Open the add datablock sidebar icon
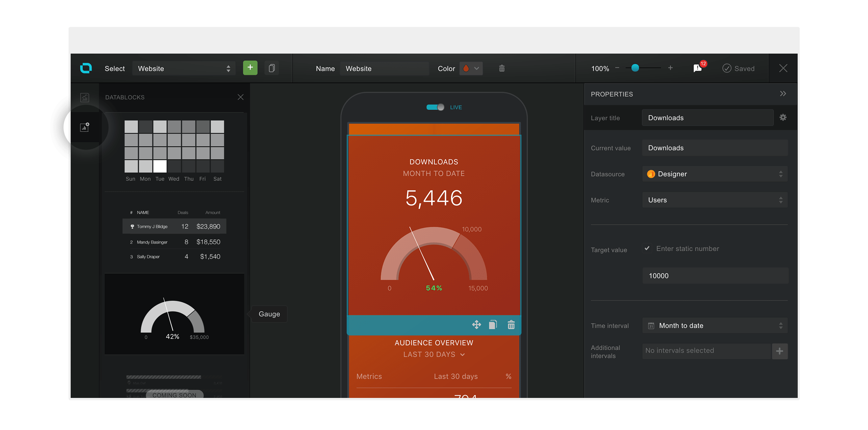 pyautogui.click(x=84, y=127)
